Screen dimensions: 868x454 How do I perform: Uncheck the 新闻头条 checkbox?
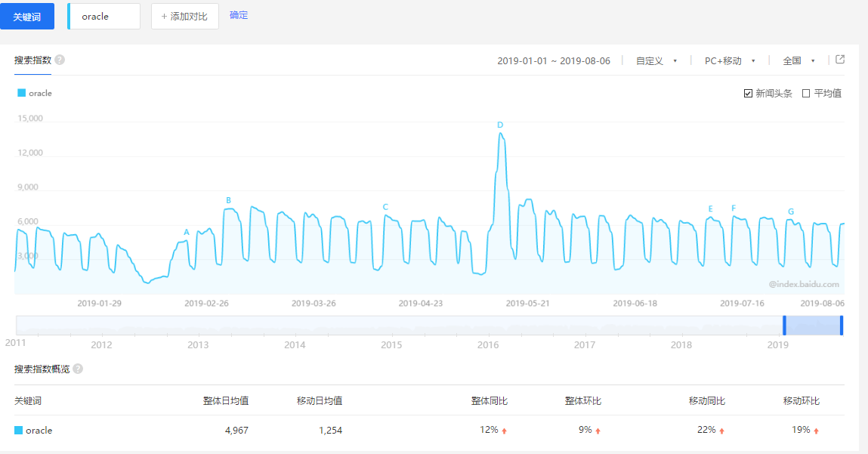point(748,93)
